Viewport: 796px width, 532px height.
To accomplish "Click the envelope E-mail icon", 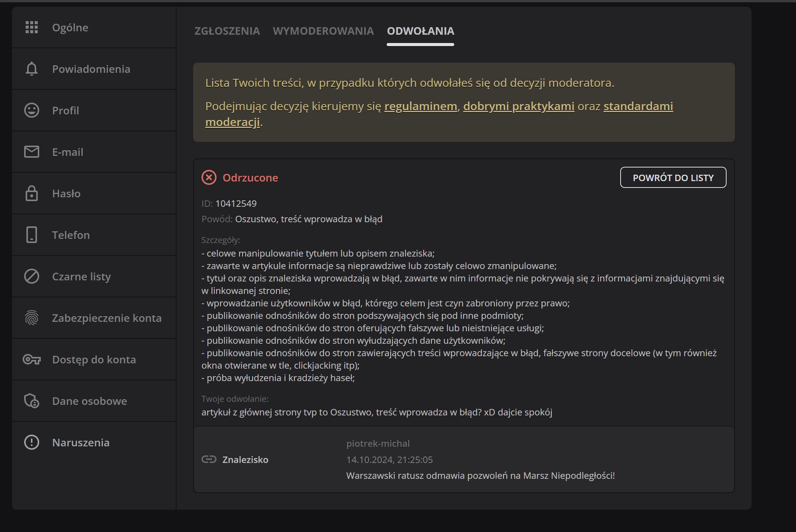I will (32, 152).
